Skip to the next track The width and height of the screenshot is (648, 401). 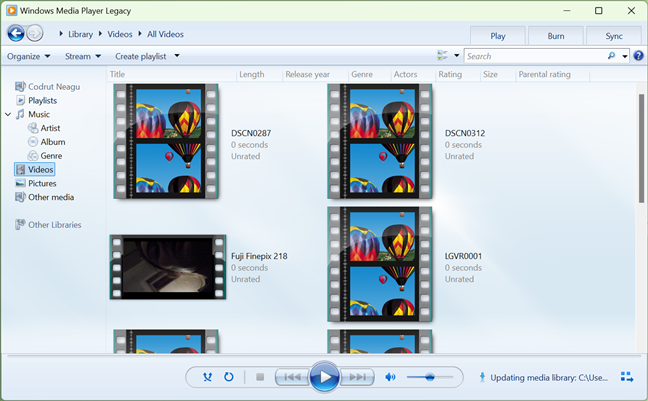coord(357,377)
